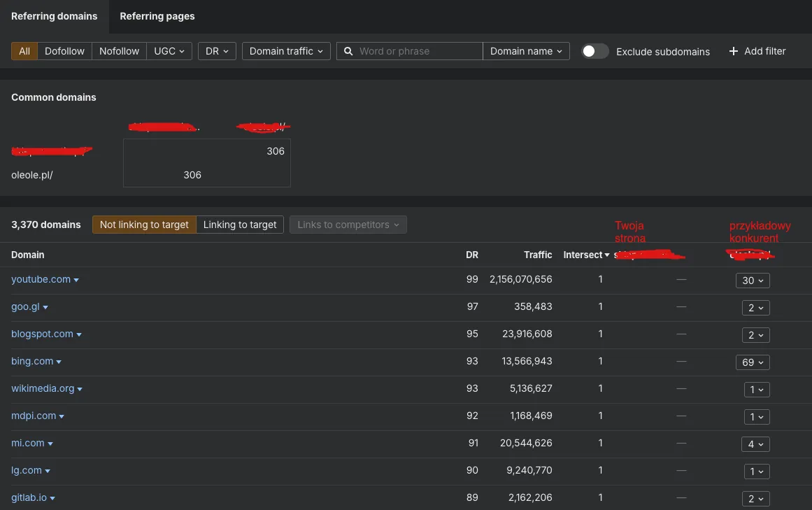Toggle the Exclude subdomains switch
Screen dimensions: 812x510
[x=594, y=51]
